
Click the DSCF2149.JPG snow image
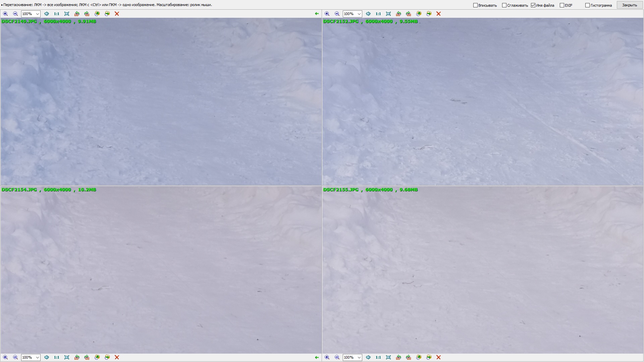point(161,102)
